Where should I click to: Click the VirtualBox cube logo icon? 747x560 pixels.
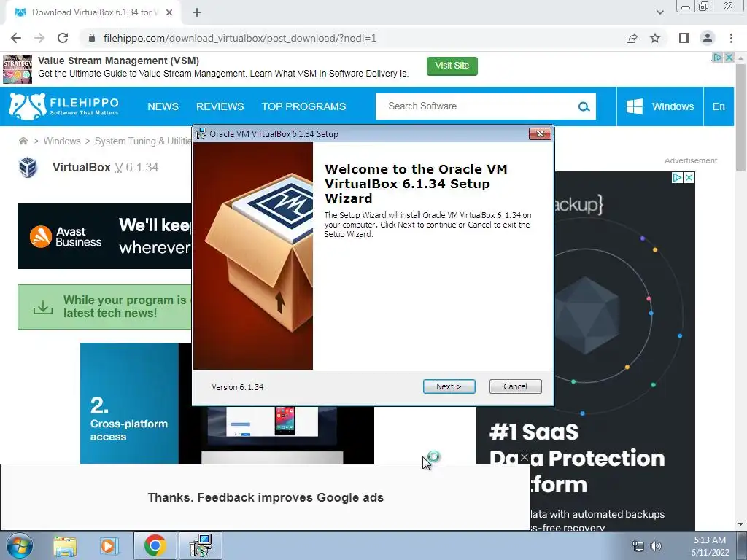(x=28, y=167)
